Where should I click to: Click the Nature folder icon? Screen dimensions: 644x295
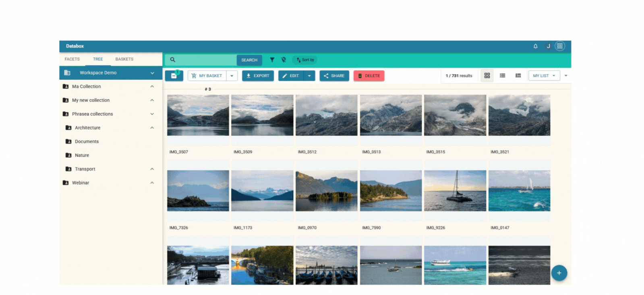68,155
